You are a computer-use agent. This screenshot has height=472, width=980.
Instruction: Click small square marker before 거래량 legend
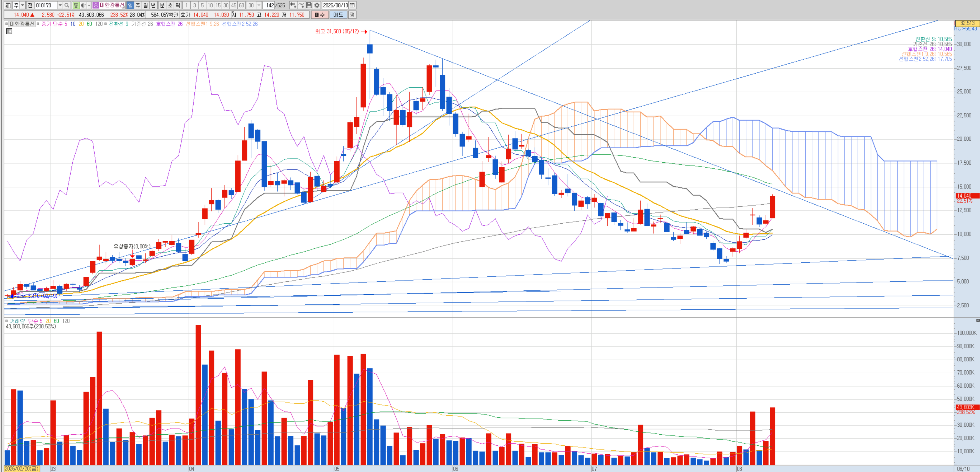pyautogui.click(x=7, y=321)
